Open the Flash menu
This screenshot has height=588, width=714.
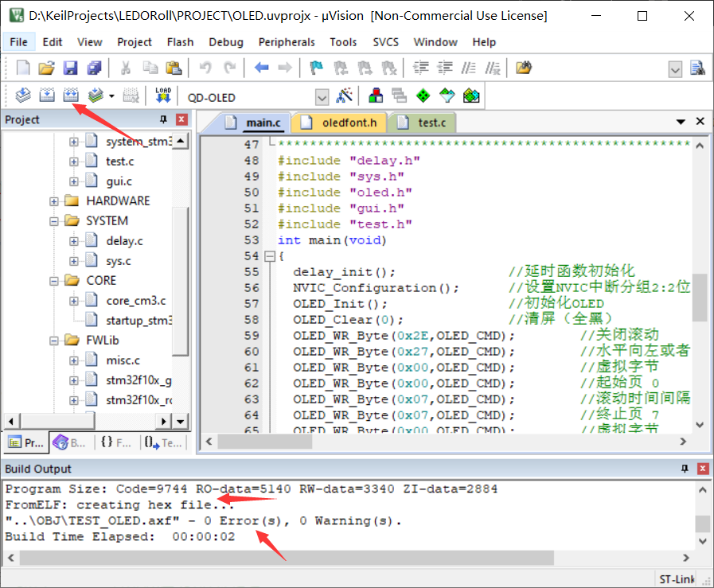click(181, 42)
